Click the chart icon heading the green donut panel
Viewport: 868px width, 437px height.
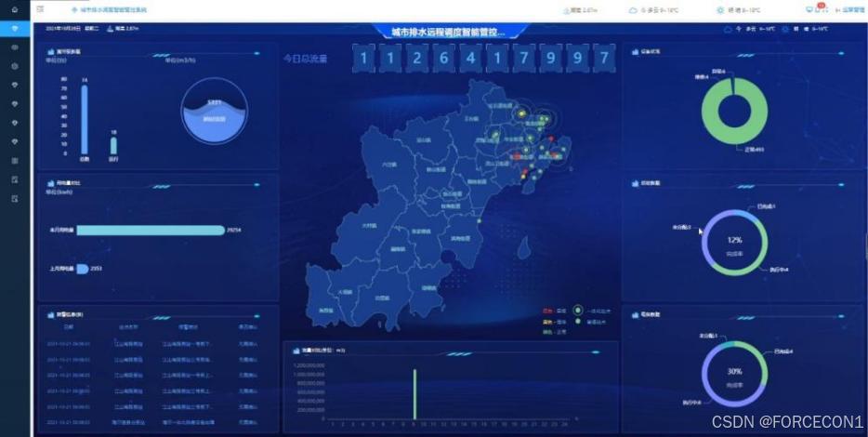point(636,52)
